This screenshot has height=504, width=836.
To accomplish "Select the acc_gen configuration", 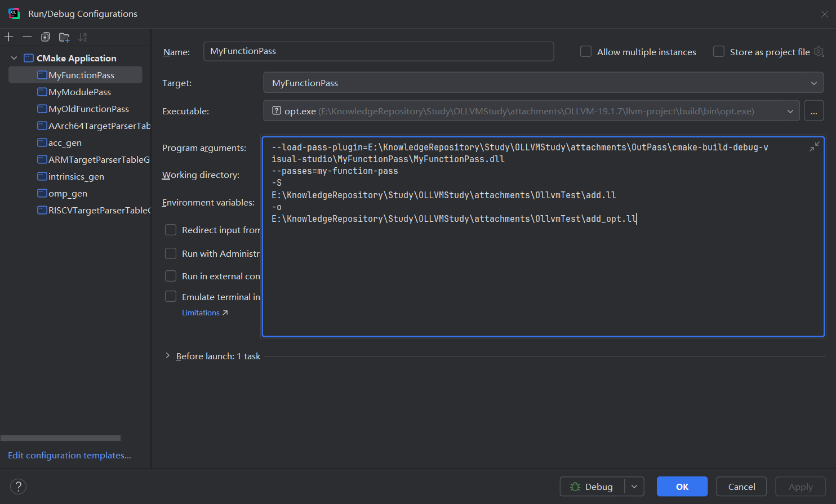I will [x=65, y=142].
